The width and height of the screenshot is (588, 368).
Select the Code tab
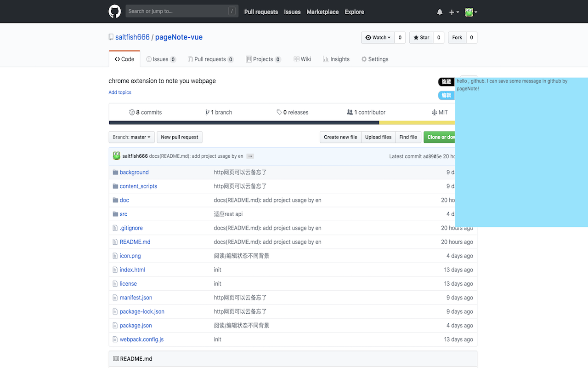[124, 59]
